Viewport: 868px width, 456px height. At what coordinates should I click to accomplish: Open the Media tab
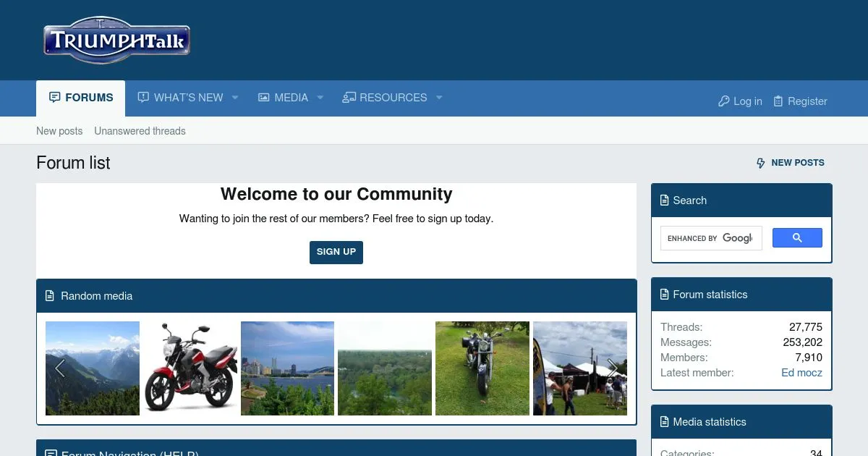tap(284, 98)
